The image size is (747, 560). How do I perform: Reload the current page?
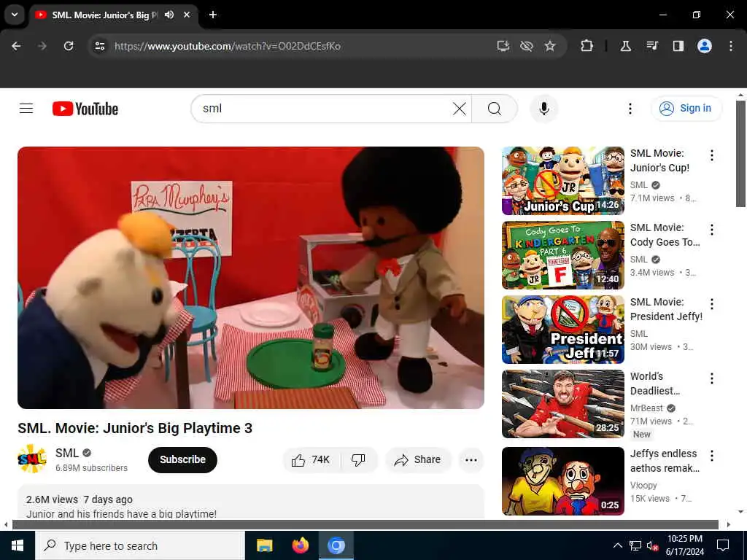tap(69, 46)
